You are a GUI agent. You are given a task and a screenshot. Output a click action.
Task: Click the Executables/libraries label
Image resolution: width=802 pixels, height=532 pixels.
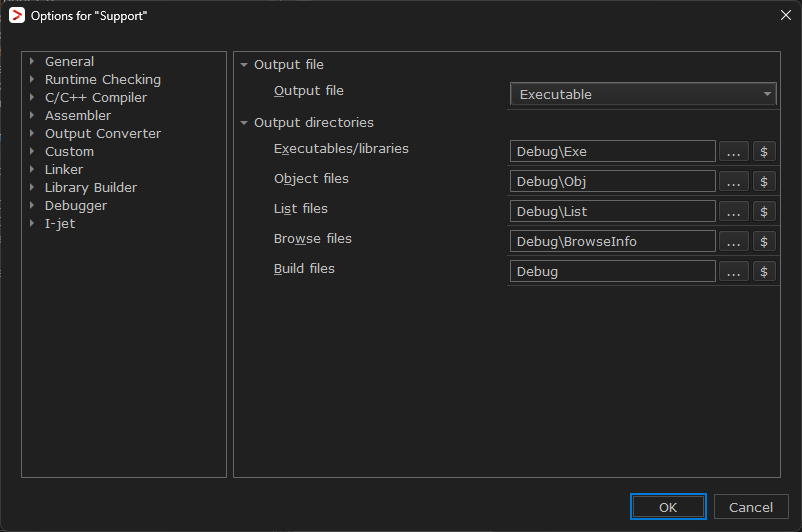click(x=341, y=149)
